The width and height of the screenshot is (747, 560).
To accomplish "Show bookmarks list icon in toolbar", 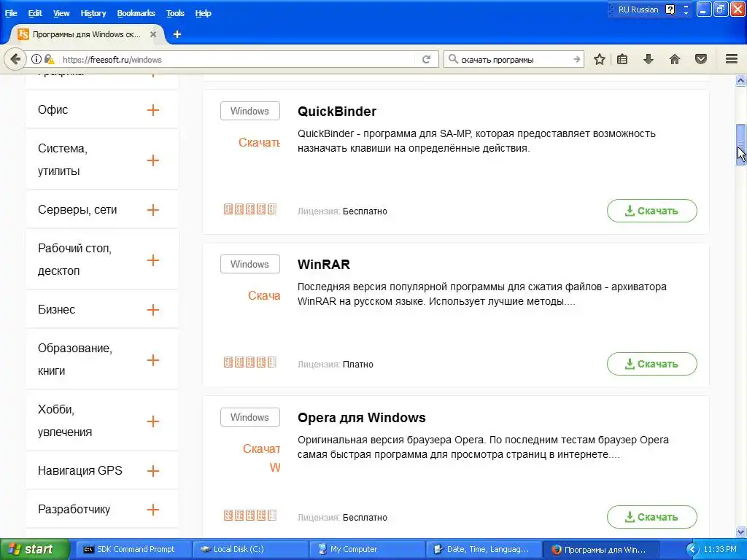I will [x=622, y=59].
